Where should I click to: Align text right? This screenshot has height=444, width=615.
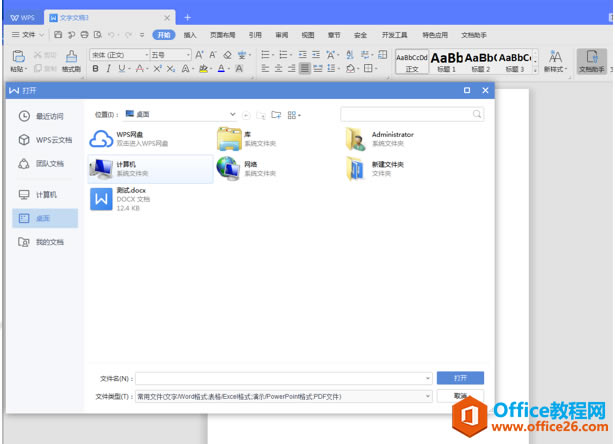click(x=291, y=69)
